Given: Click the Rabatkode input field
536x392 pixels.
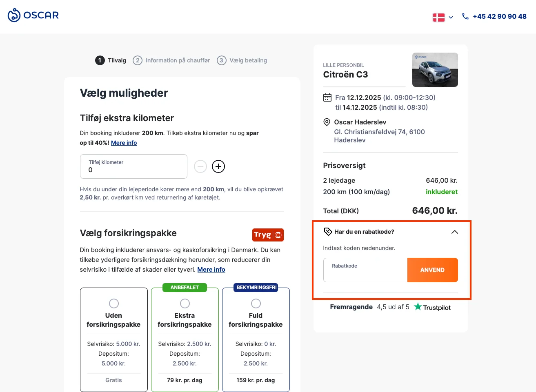Looking at the screenshot, I should [x=365, y=270].
